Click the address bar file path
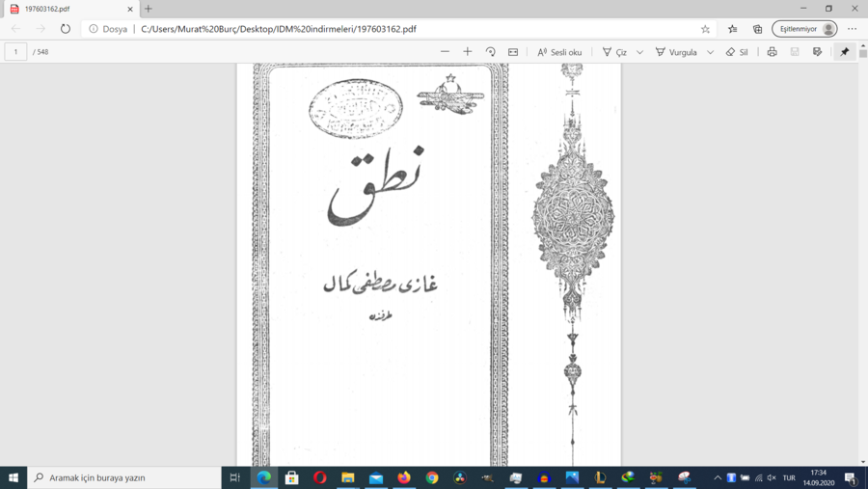This screenshot has height=489, width=868. pos(279,29)
